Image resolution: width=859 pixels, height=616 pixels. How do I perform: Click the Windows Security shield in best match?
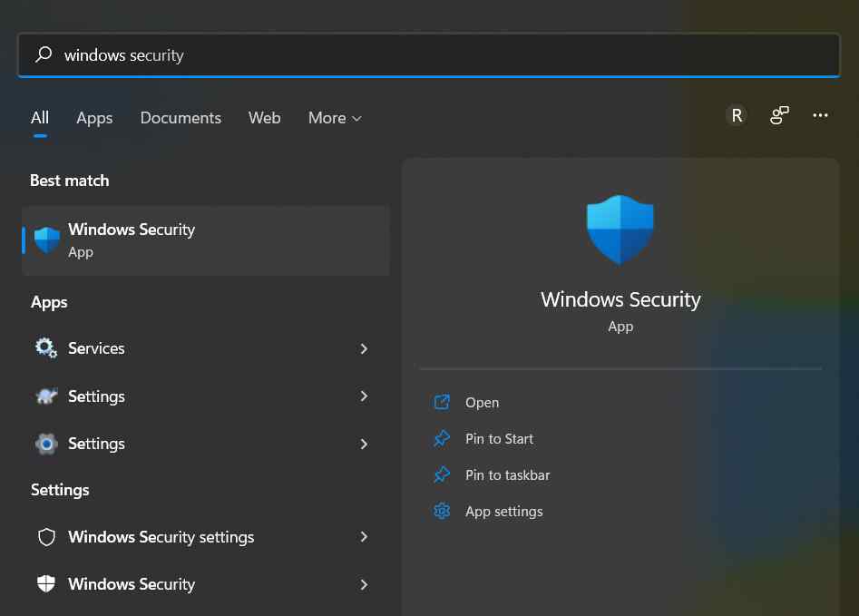pos(47,240)
